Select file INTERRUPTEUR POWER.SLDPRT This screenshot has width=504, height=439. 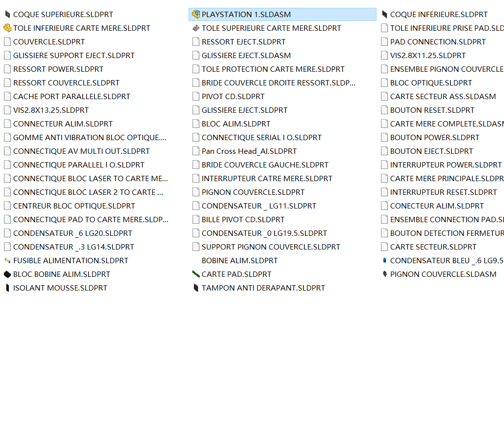446,165
